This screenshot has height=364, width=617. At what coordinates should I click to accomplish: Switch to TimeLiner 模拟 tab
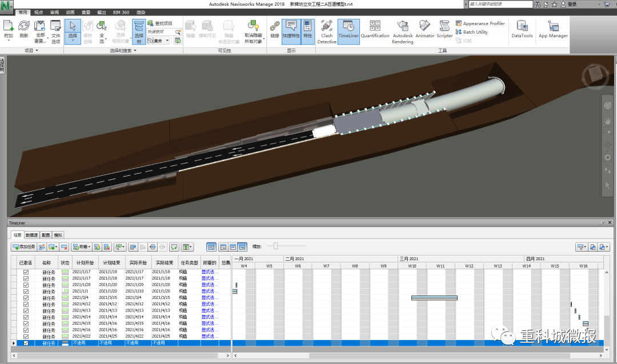(x=58, y=235)
